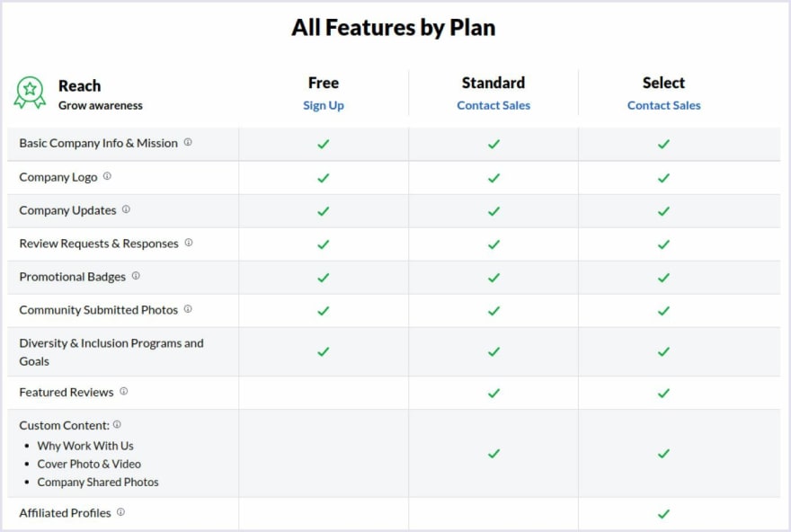The width and height of the screenshot is (791, 532).
Task: Click info icon next to Affiliated Profiles
Action: click(x=120, y=512)
